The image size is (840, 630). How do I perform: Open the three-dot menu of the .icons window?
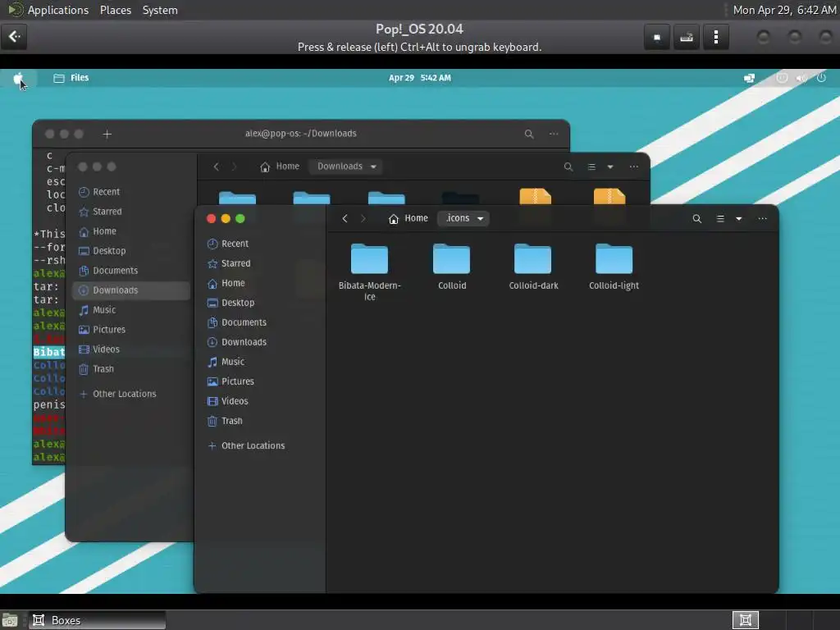[762, 218]
